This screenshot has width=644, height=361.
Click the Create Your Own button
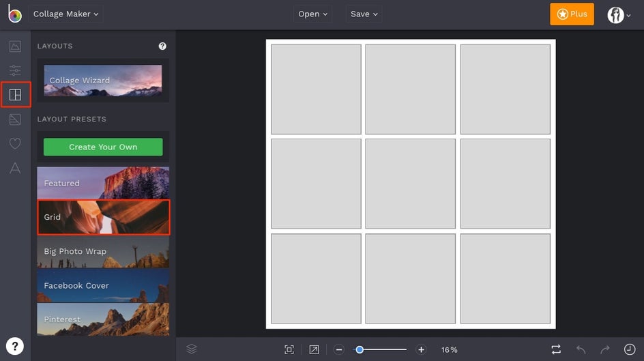click(x=103, y=147)
